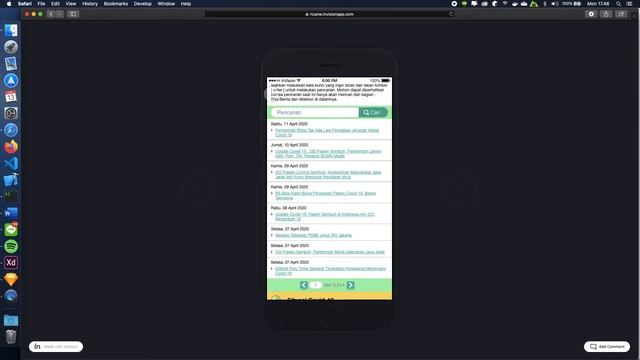The height and width of the screenshot is (360, 640).
Task: Open Notification Center in menu bar
Action: coord(630,4)
